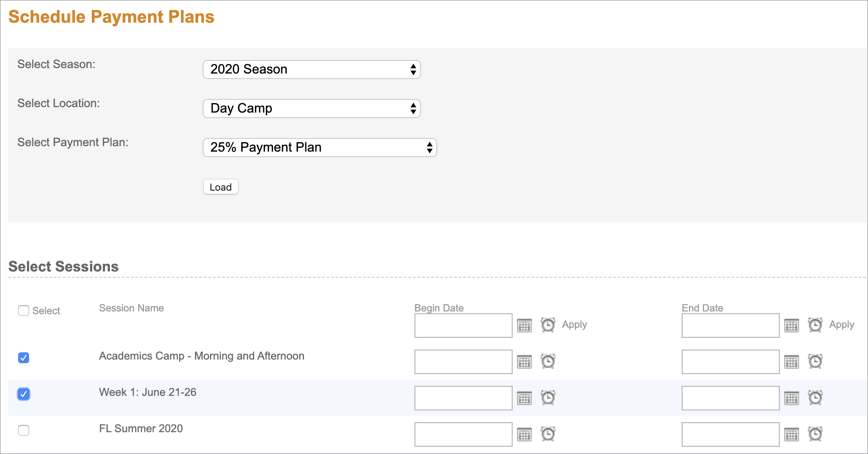
Task: Open the Select Payment Plan dropdown
Action: 319,147
